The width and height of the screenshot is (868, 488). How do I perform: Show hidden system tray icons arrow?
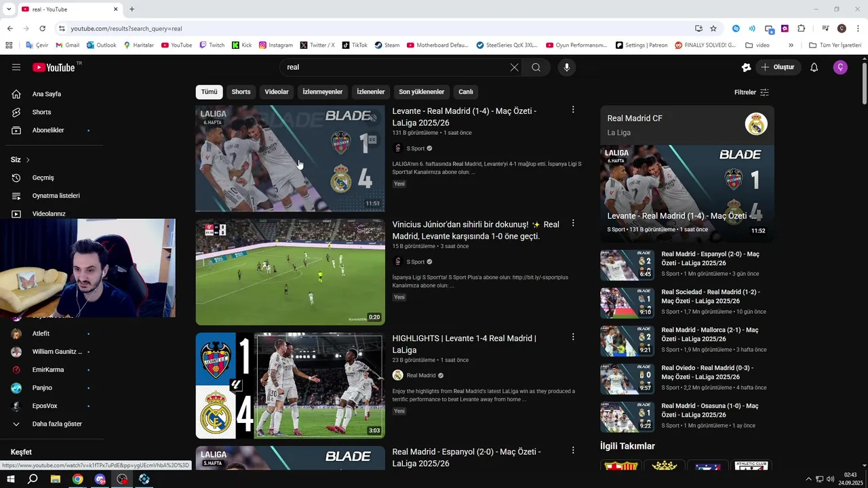tap(808, 479)
